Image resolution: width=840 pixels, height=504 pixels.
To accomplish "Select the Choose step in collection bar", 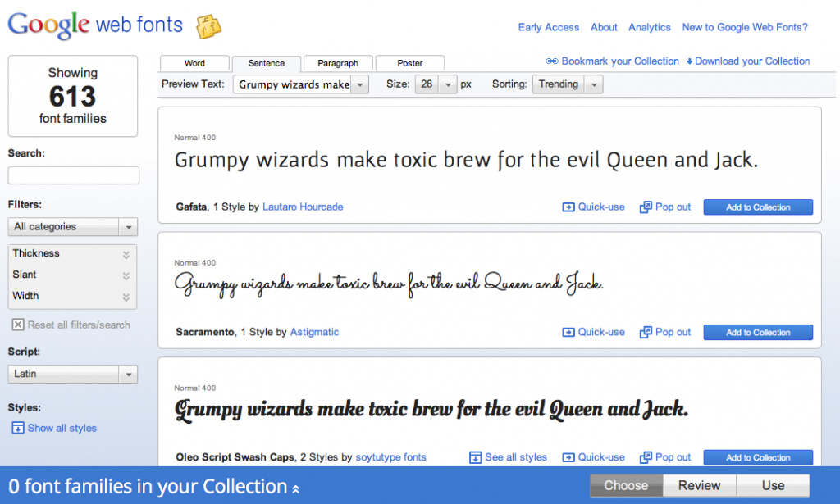I will point(626,486).
